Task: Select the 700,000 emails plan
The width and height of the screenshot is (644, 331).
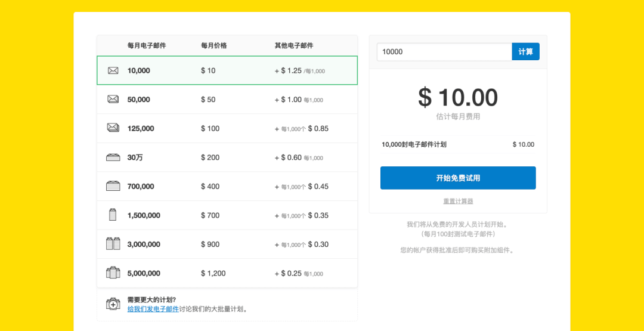Action: coord(227,187)
